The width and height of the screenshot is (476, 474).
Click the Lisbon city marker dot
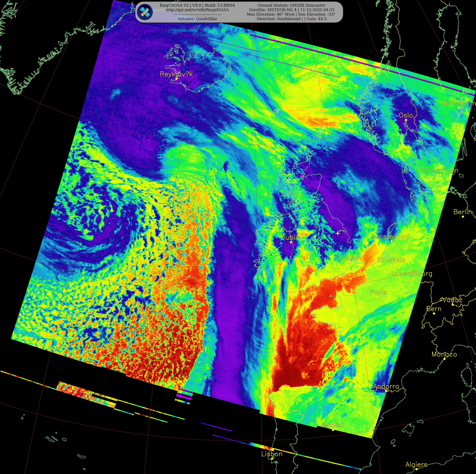click(x=272, y=458)
